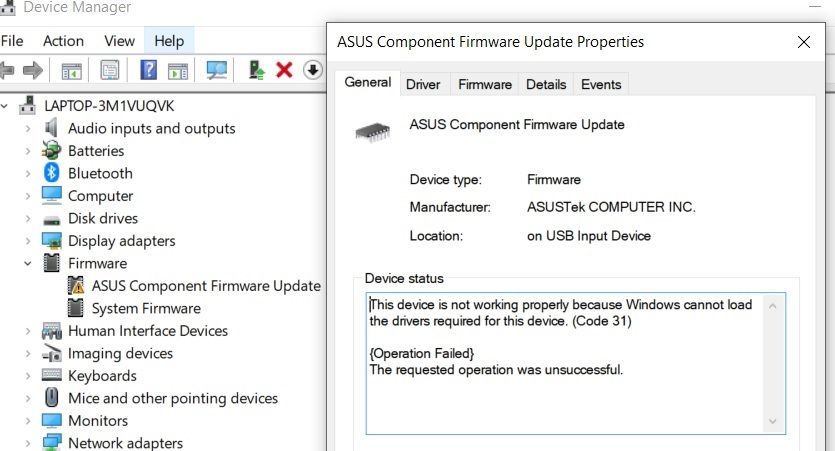The height and width of the screenshot is (451, 835).
Task: Expand the Network adapters category
Action: 28,443
